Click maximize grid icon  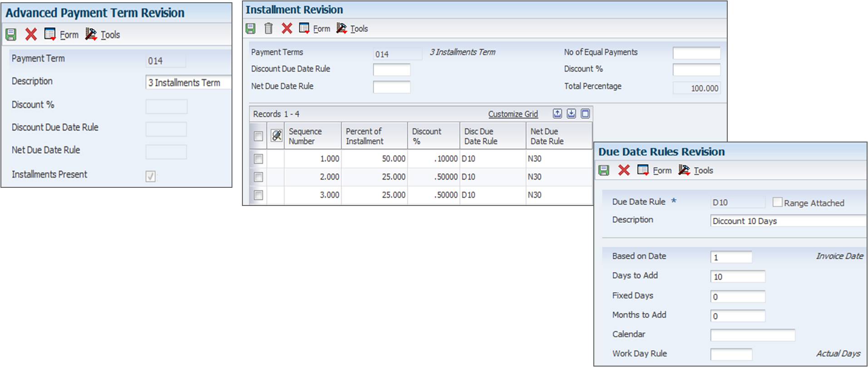[x=586, y=114]
